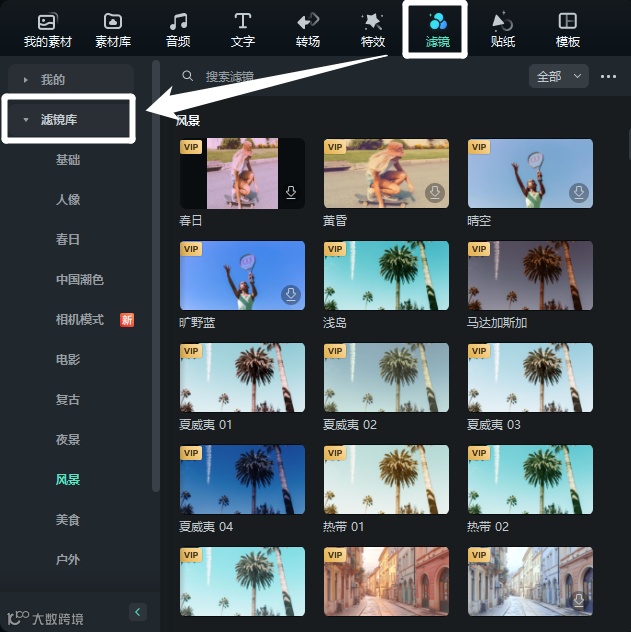Select the 夏威夷 03 filter thumbnail
The height and width of the screenshot is (632, 631).
(530, 377)
